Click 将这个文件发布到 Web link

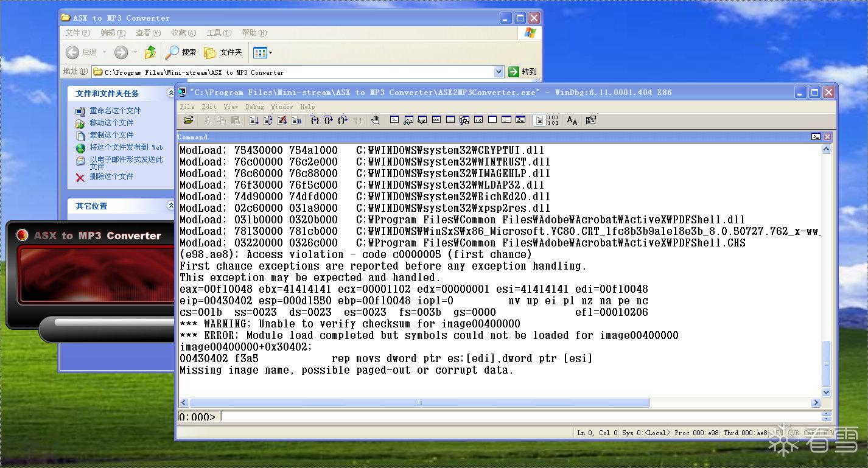[127, 147]
